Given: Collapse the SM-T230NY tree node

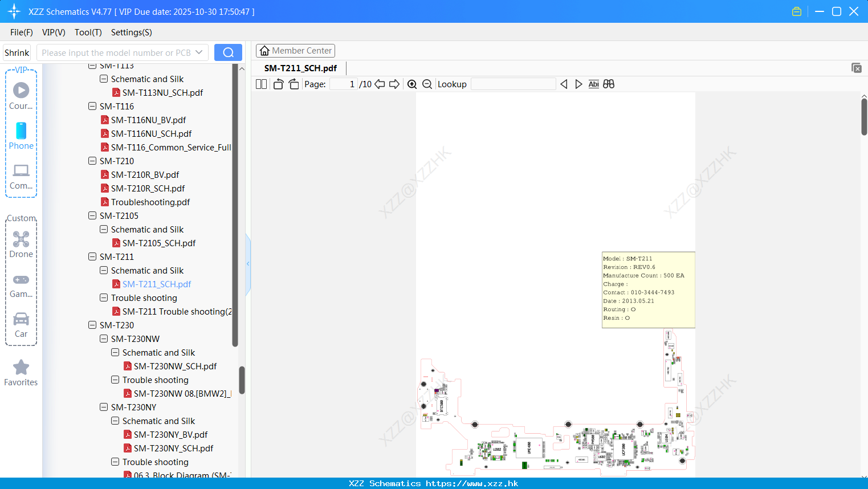Looking at the screenshot, I should click(x=104, y=407).
